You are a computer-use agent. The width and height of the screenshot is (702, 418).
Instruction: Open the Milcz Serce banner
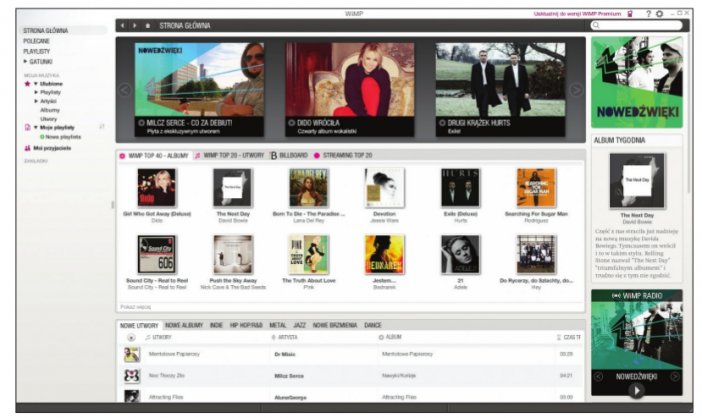pyautogui.click(x=199, y=90)
